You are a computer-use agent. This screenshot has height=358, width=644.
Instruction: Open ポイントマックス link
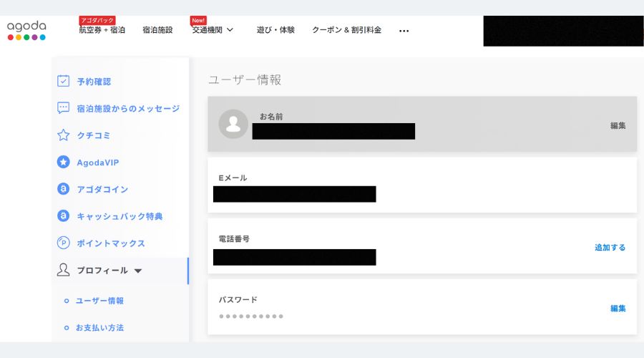pos(111,243)
